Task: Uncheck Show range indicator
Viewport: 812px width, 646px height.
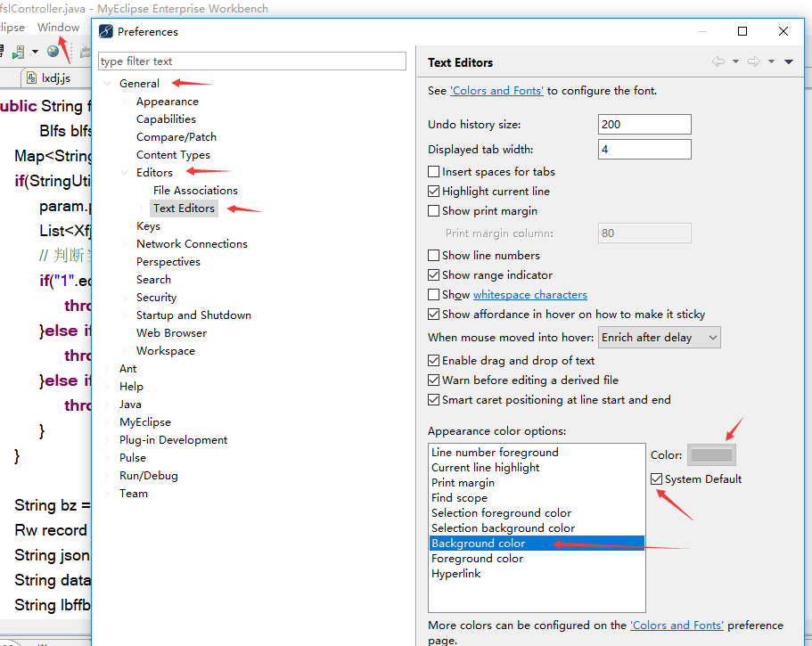Action: click(433, 274)
